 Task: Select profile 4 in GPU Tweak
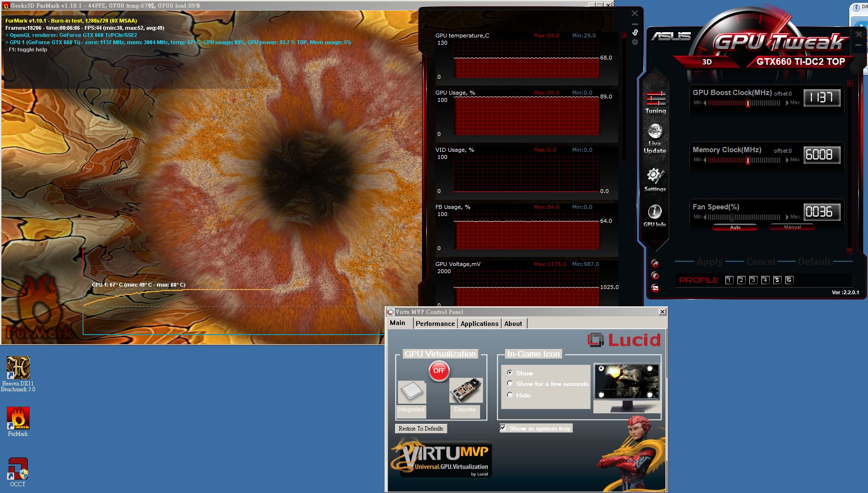(x=765, y=280)
